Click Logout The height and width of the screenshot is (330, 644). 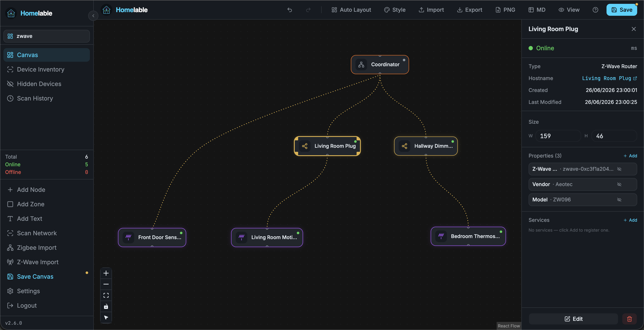coord(46,306)
